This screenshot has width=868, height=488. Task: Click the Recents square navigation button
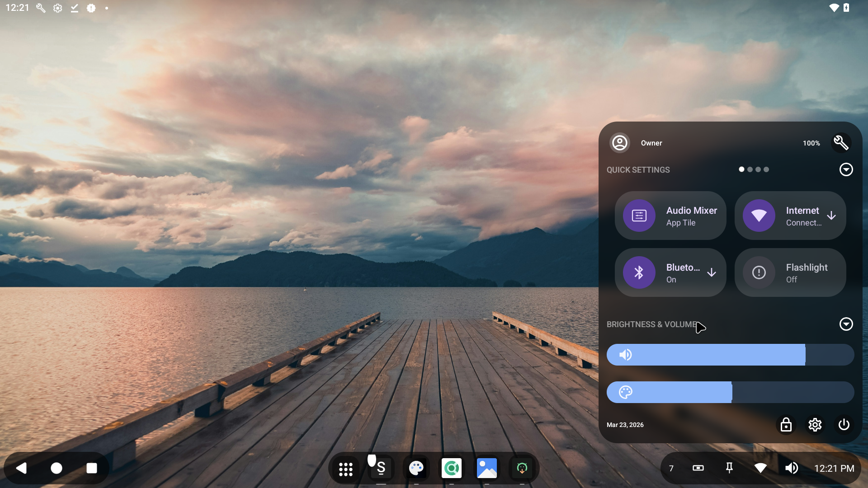[x=91, y=468]
